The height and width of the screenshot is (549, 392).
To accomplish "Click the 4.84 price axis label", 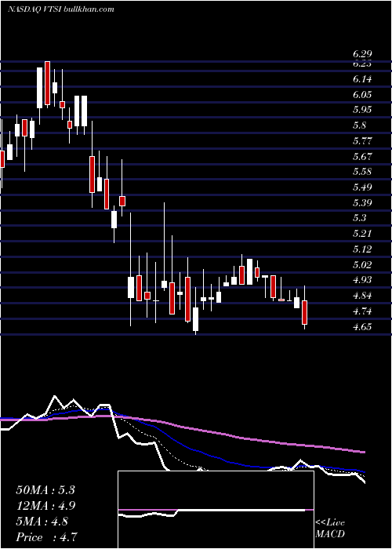I will click(362, 296).
